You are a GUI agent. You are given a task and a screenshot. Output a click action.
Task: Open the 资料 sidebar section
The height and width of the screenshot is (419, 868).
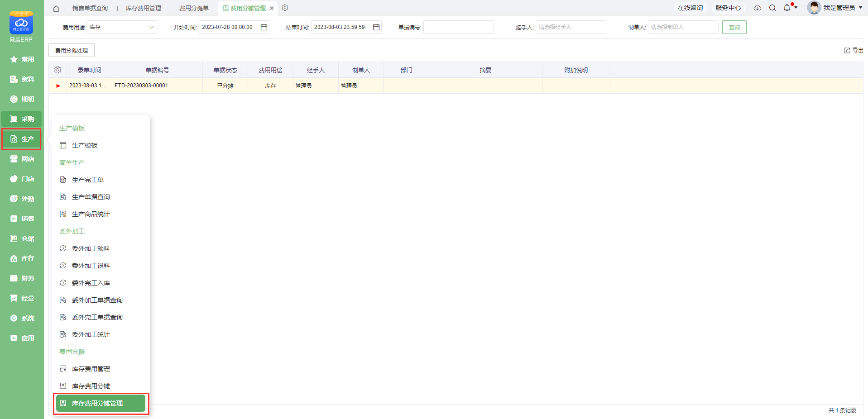(22, 79)
